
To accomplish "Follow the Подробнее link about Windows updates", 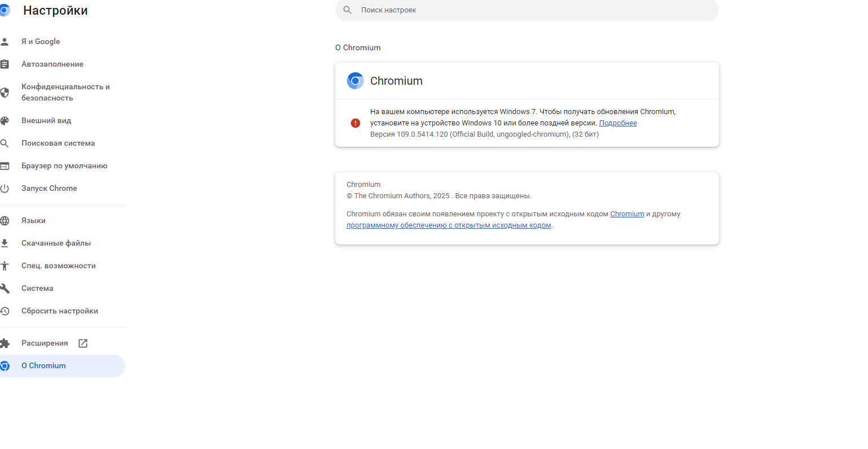I will pos(618,123).
